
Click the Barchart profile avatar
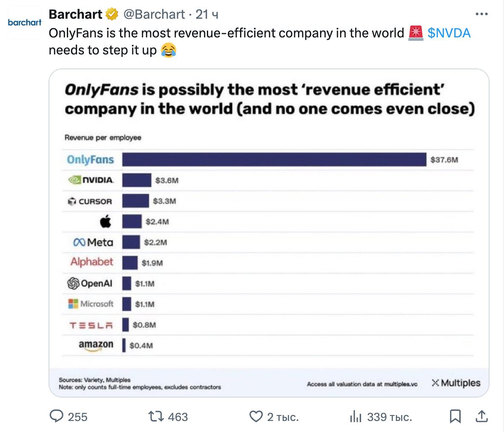[25, 23]
